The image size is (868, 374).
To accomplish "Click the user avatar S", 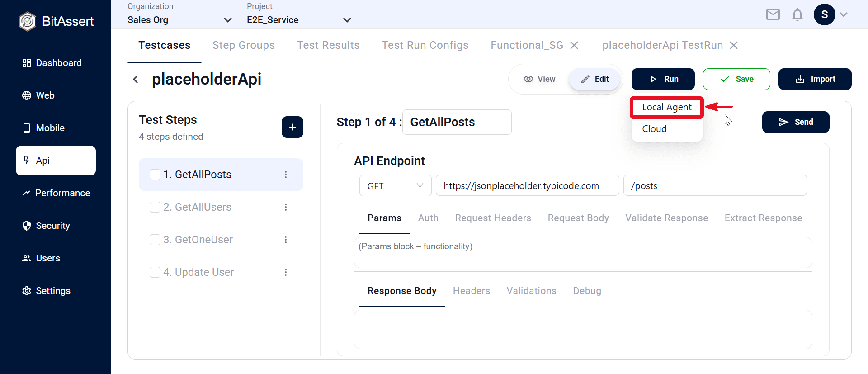I will pos(825,14).
